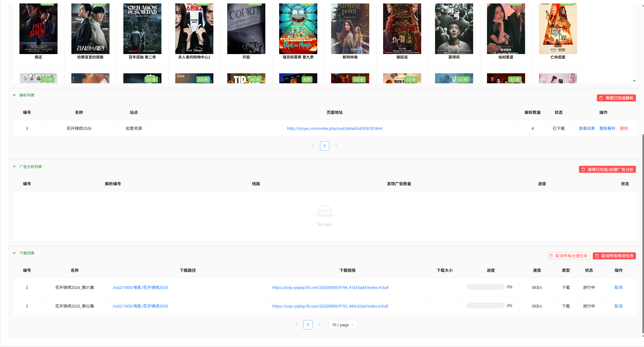Click 清理已完成/出错广告分析 button
Image resolution: width=644 pixels, height=347 pixels.
(607, 169)
